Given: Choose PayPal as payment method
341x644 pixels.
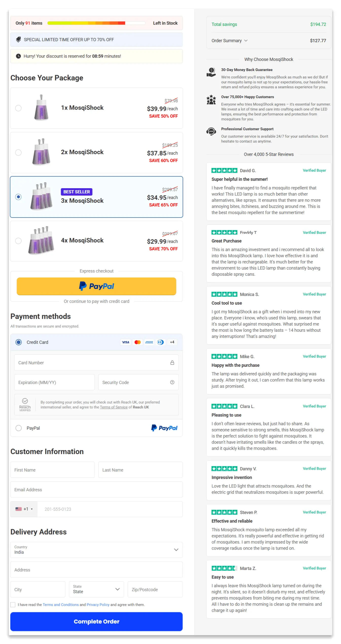Looking at the screenshot, I should (19, 428).
